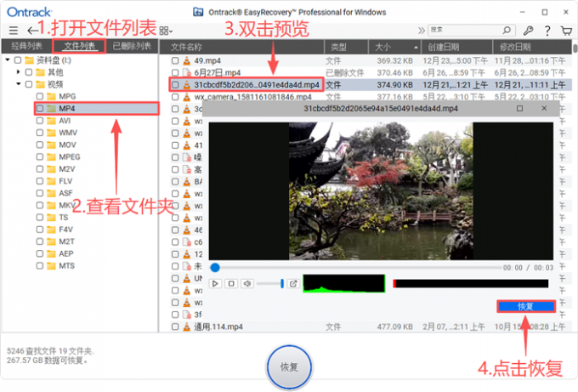The image size is (578, 392).
Task: Select the WMV folder icon
Action: click(51, 133)
